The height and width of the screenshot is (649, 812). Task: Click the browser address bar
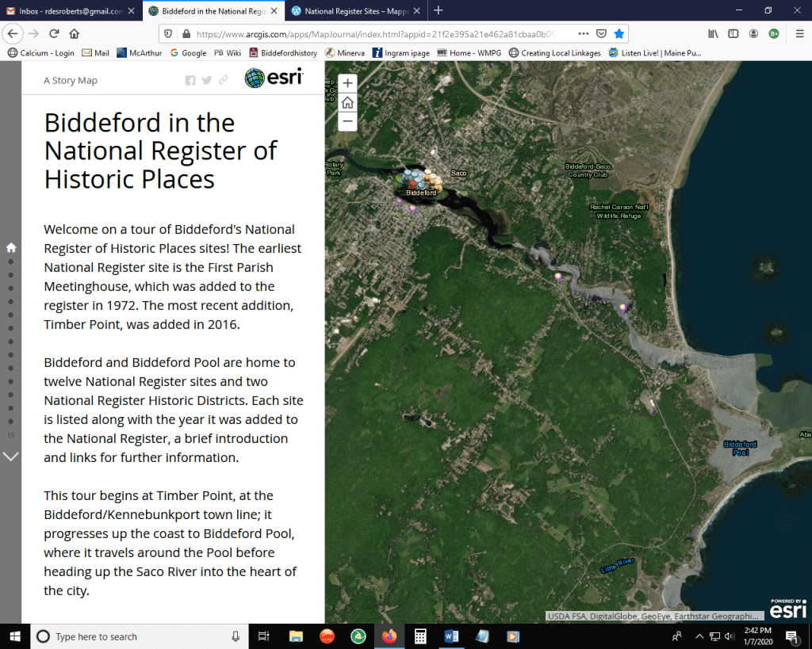point(381,34)
